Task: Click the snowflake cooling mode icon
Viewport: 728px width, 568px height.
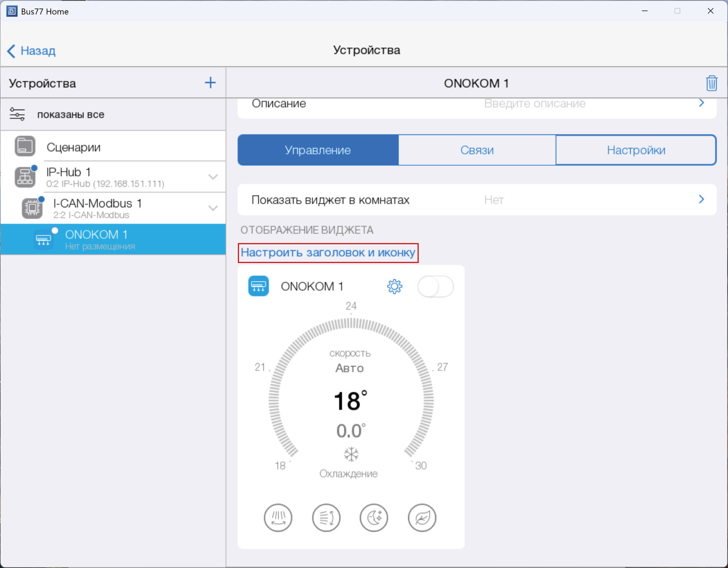Action: 351,454
